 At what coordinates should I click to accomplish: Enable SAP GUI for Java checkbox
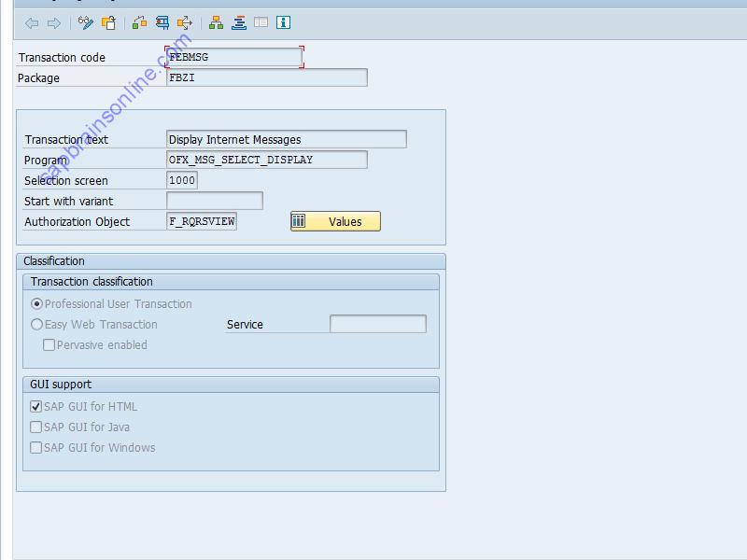tap(35, 427)
